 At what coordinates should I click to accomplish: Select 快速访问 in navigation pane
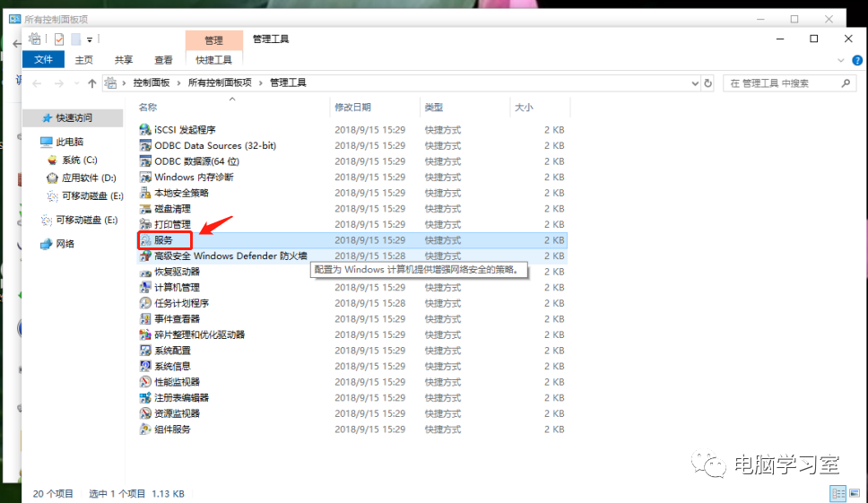[74, 117]
